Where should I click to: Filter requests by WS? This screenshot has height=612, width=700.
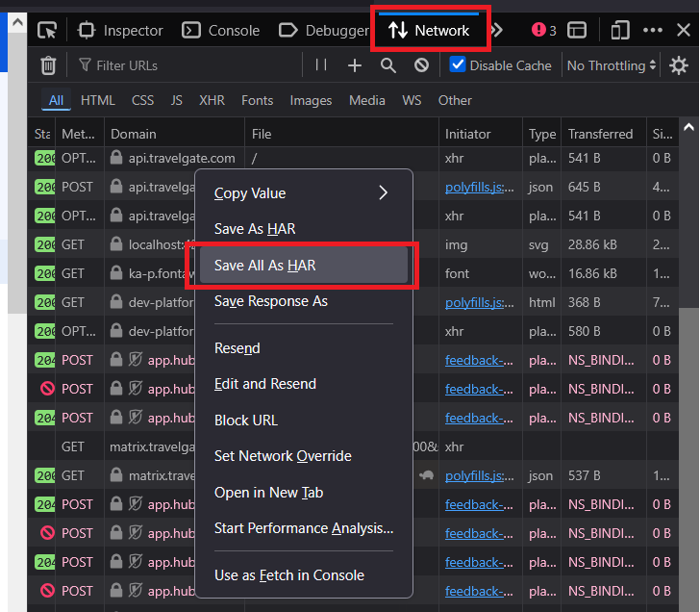click(x=412, y=100)
